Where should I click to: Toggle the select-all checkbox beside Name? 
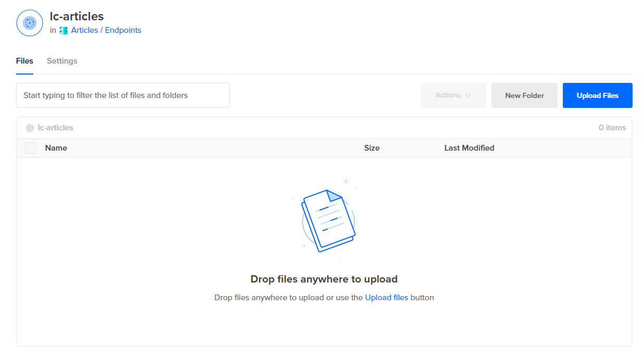[x=31, y=148]
